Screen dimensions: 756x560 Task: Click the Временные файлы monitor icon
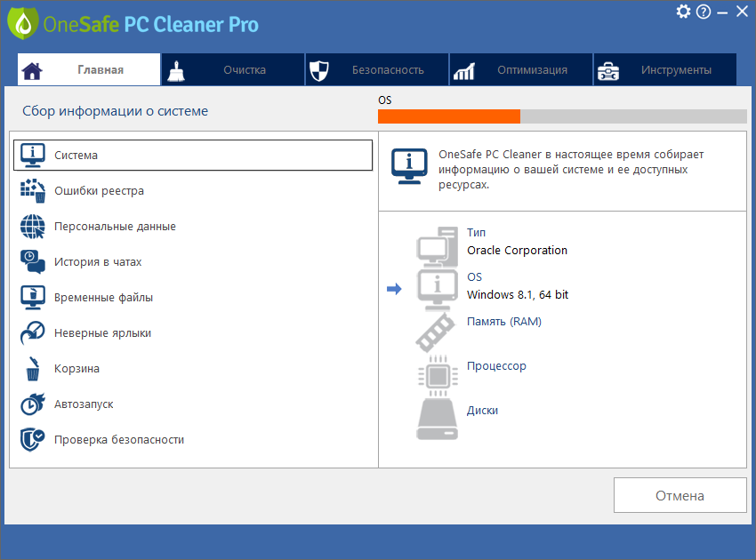[33, 298]
